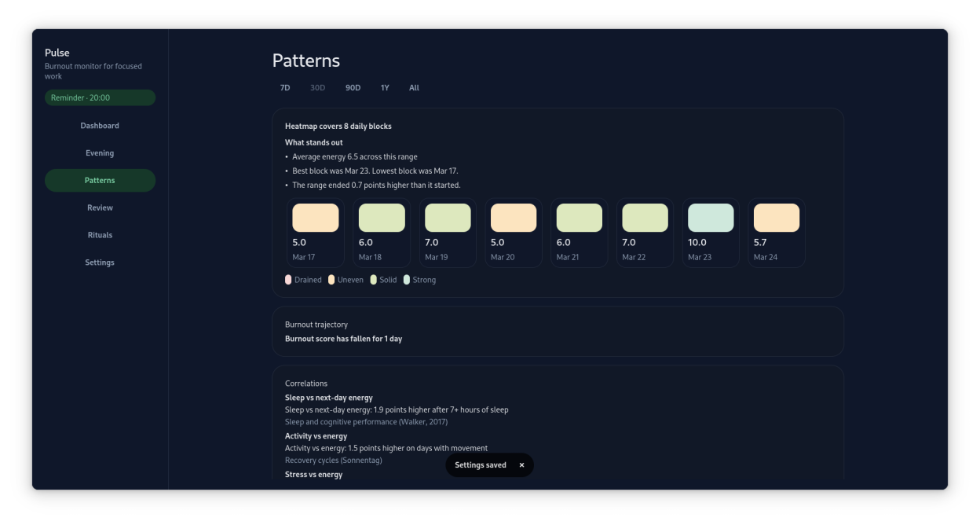This screenshot has width=980, height=525.
Task: Click the 'Burnout trajectory' label
Action: (x=316, y=325)
